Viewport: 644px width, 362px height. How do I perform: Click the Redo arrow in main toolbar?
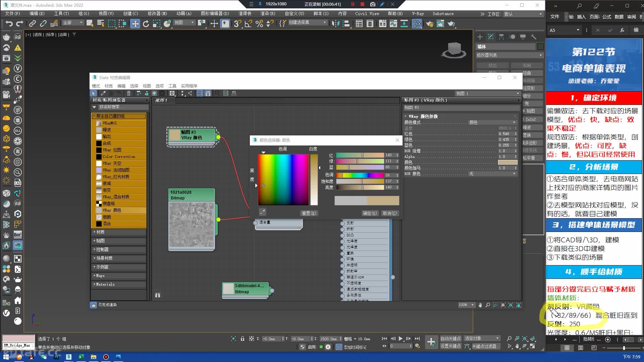coord(20,23)
